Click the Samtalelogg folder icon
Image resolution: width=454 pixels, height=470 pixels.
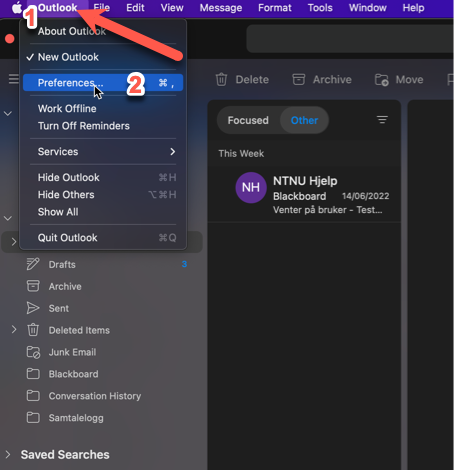[x=33, y=418]
